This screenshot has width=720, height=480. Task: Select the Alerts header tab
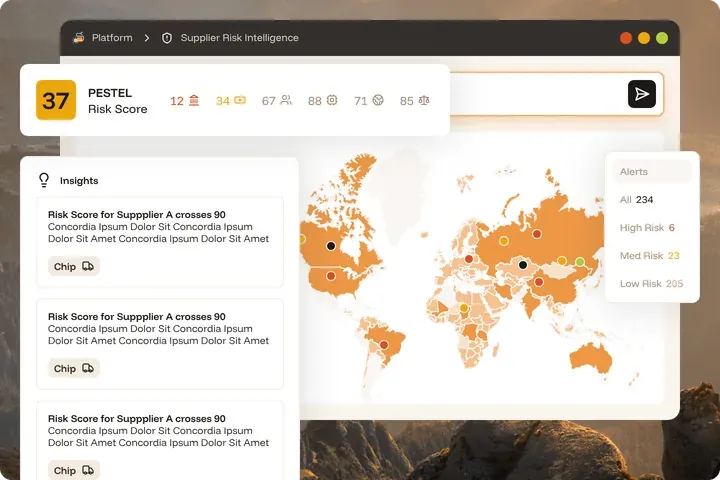pyautogui.click(x=652, y=172)
